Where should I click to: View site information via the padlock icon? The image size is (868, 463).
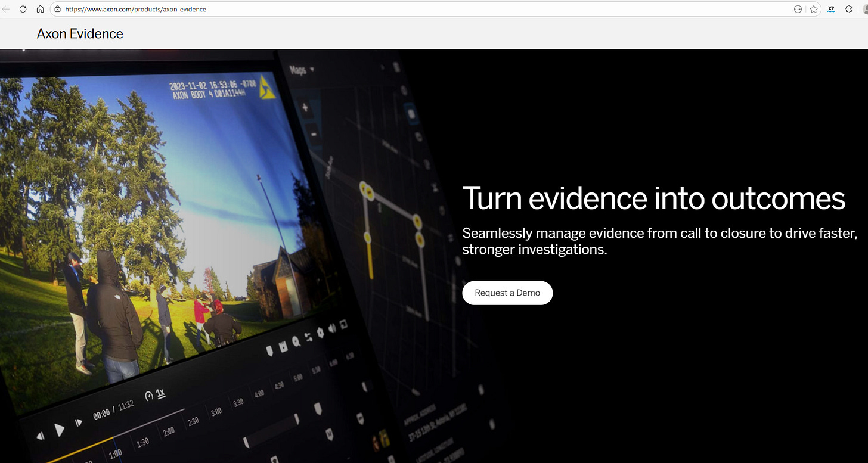pyautogui.click(x=57, y=9)
